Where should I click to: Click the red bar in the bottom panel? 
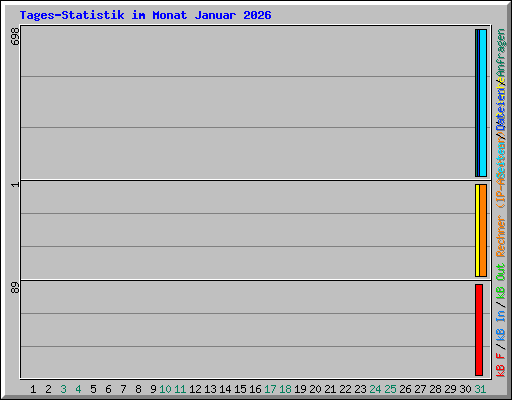coord(479,330)
